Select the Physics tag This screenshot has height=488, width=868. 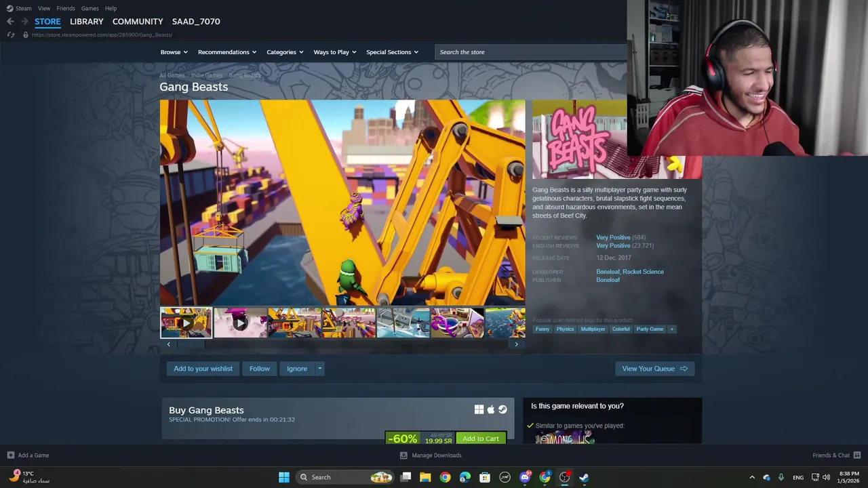[x=565, y=329]
